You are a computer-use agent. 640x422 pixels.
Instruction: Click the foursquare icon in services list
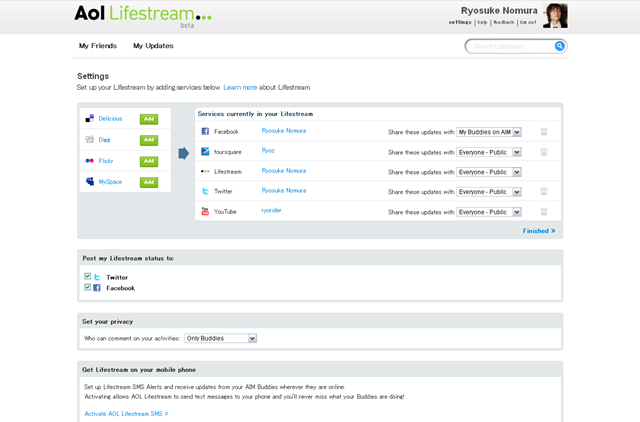coord(205,151)
